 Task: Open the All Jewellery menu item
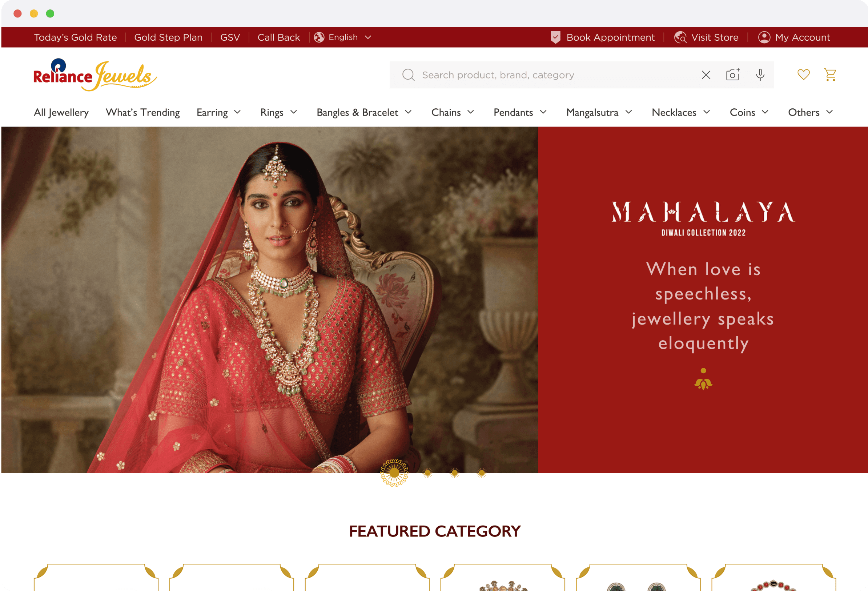pyautogui.click(x=61, y=112)
